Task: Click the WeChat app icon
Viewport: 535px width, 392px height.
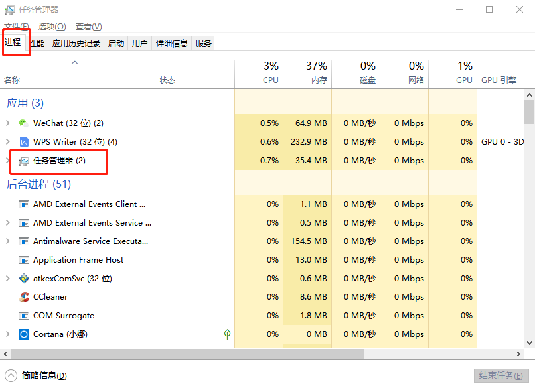Action: click(x=24, y=123)
